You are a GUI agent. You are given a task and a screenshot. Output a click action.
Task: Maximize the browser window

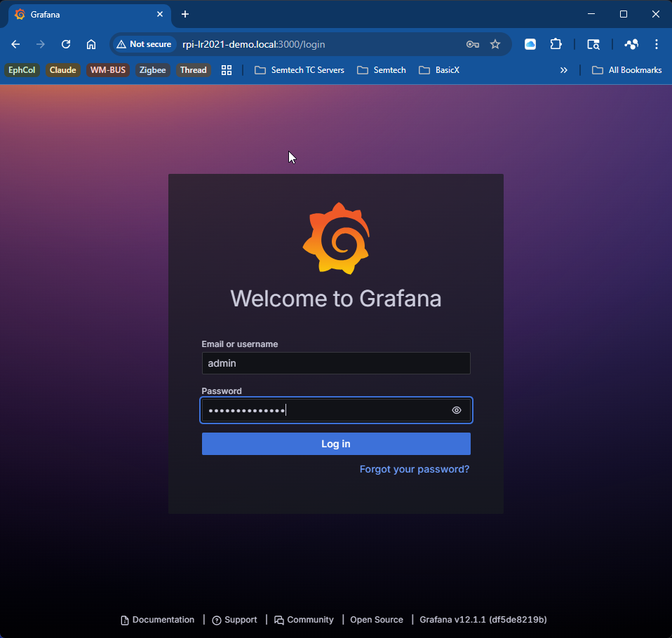click(x=624, y=14)
